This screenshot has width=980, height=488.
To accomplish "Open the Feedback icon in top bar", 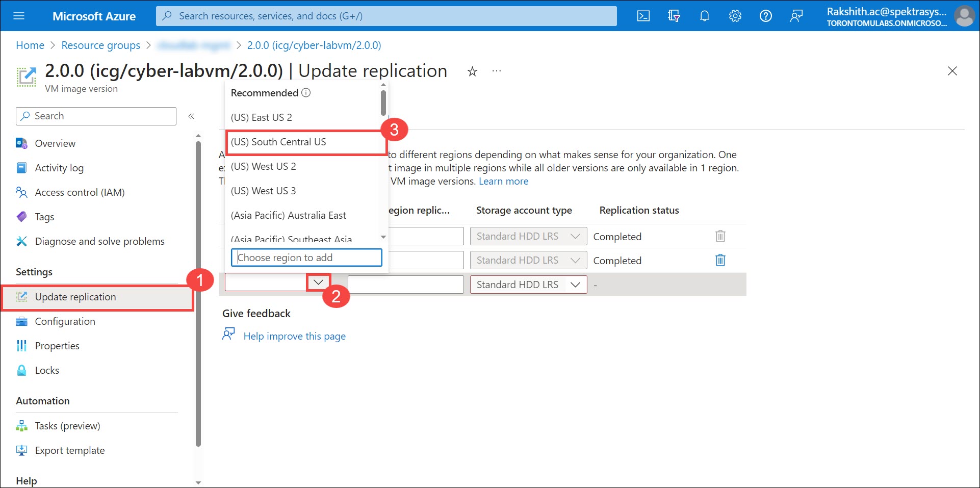I will pyautogui.click(x=796, y=16).
